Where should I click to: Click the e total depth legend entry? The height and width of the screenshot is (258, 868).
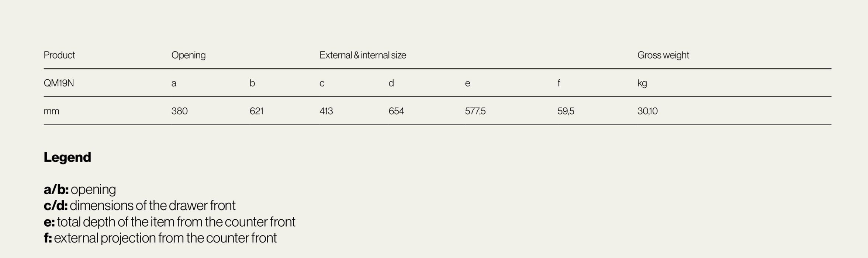[x=169, y=222]
